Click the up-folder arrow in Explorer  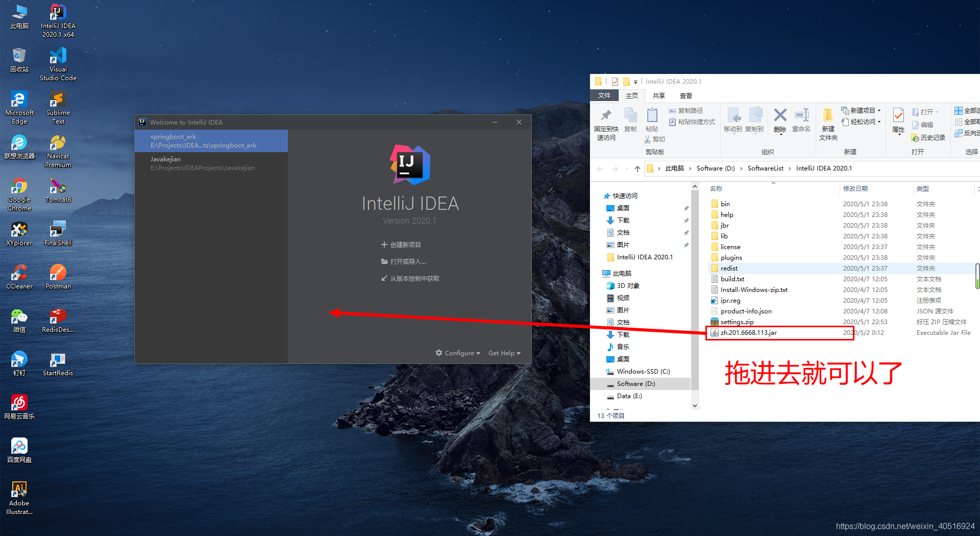tap(637, 168)
